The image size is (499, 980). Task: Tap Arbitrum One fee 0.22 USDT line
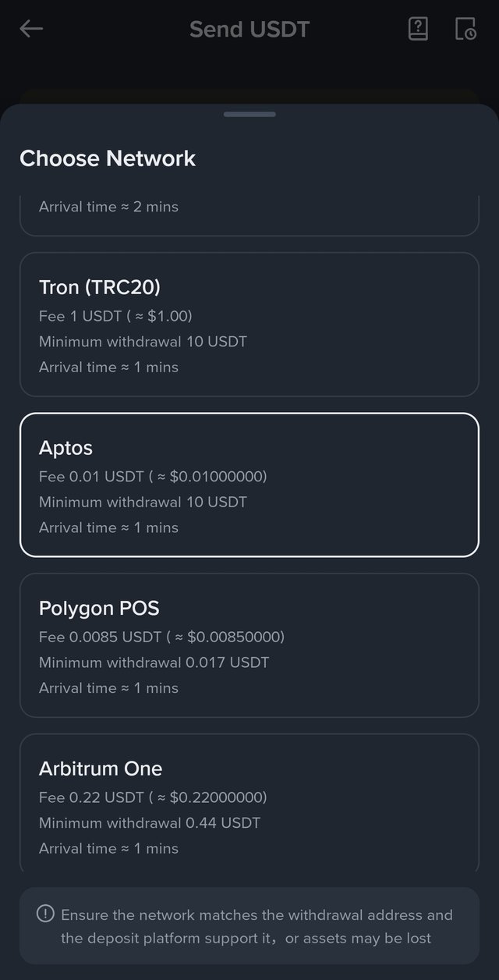tap(153, 797)
